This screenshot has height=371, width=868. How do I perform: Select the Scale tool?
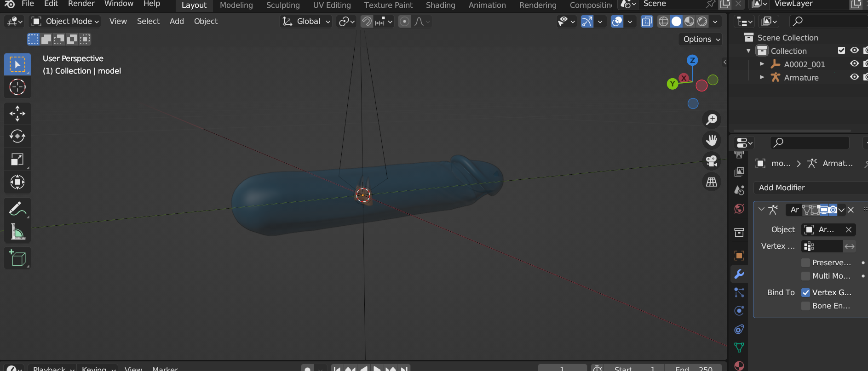[17, 159]
